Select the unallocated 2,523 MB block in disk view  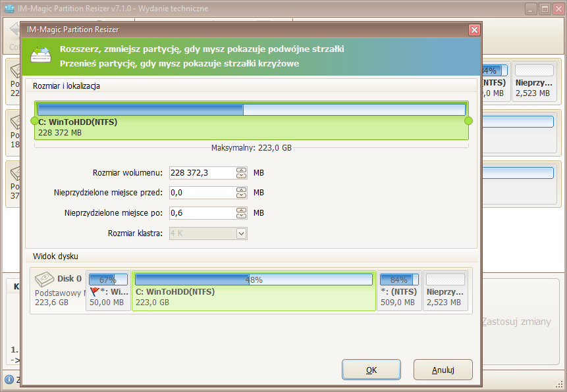445,291
